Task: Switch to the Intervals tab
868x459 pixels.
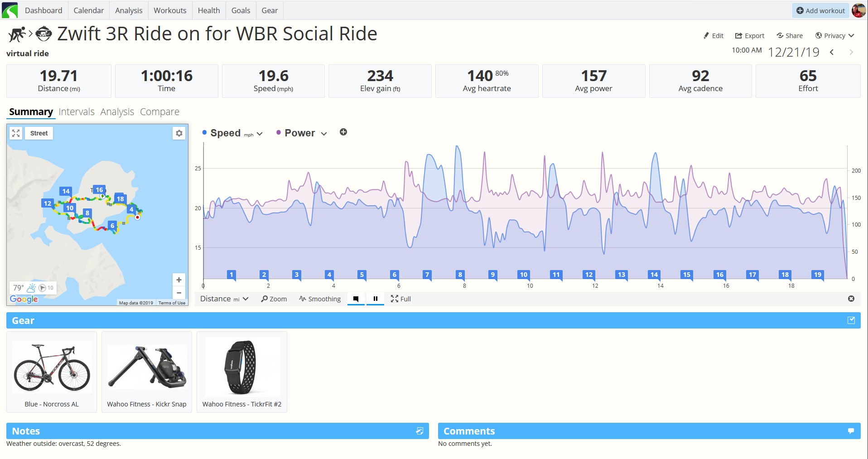Action: (x=77, y=111)
